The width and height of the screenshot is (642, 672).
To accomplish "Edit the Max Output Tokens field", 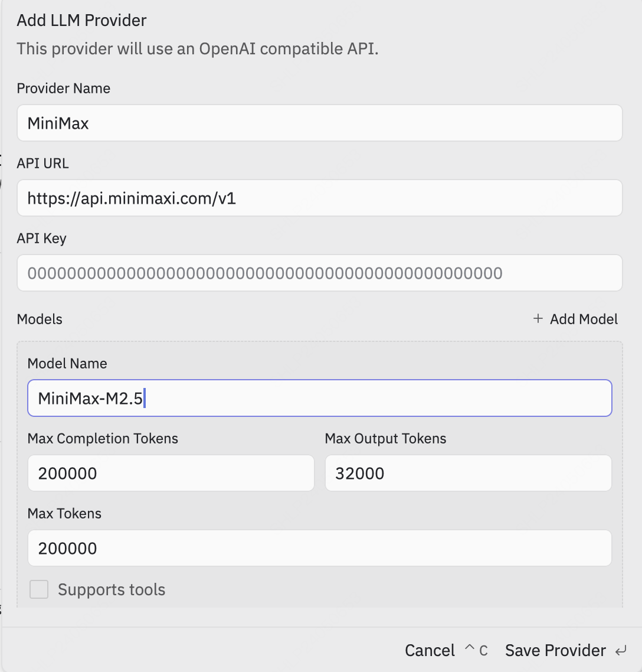I will tap(468, 473).
